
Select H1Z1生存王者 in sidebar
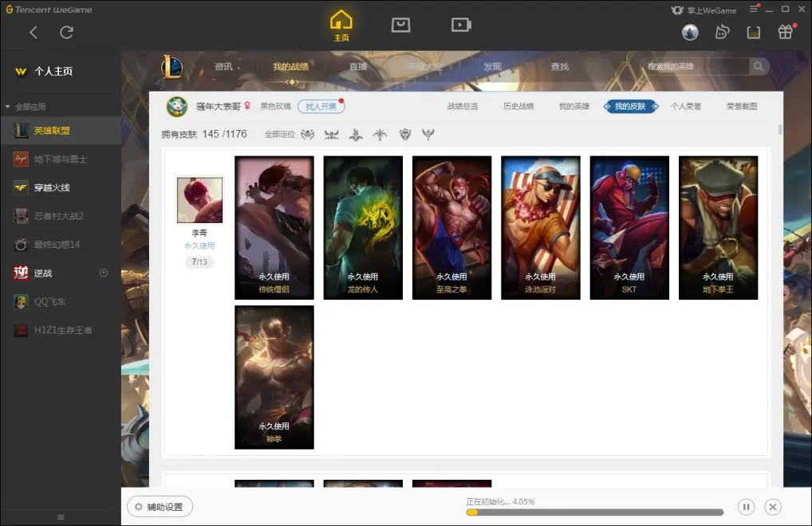[61, 330]
